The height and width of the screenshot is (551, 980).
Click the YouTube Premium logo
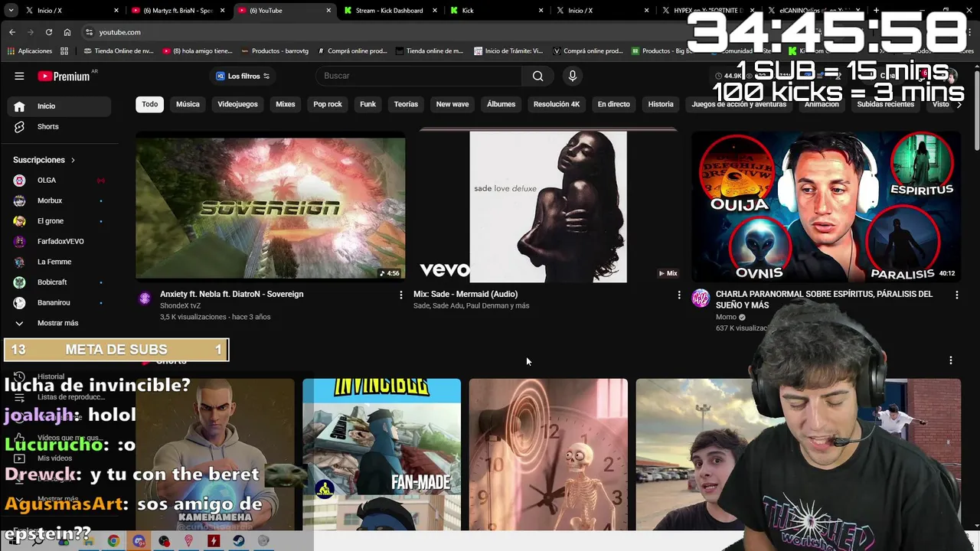click(64, 76)
